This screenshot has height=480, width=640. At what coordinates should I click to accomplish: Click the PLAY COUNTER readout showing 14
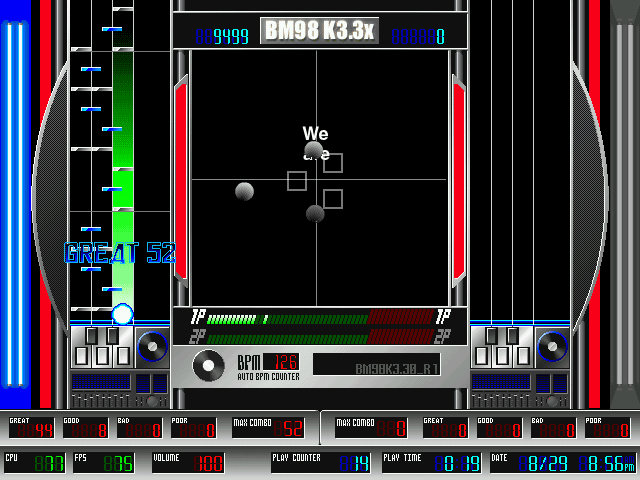[321, 463]
